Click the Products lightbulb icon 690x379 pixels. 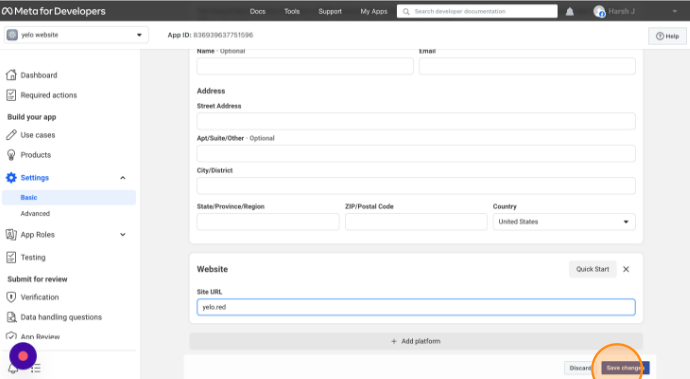tap(11, 155)
